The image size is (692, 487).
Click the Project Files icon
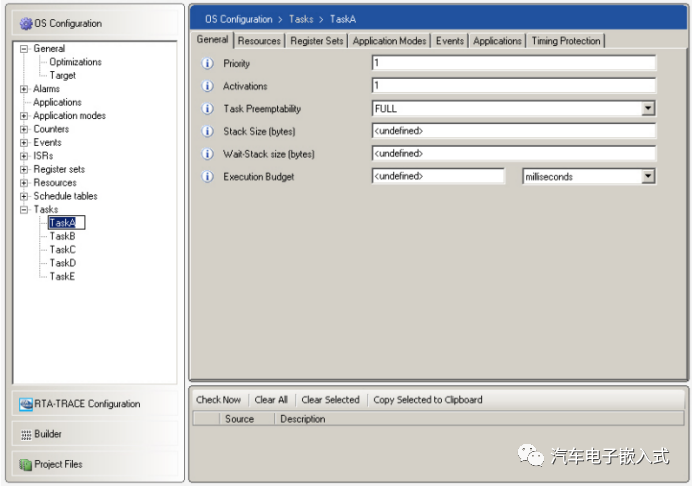(26, 464)
